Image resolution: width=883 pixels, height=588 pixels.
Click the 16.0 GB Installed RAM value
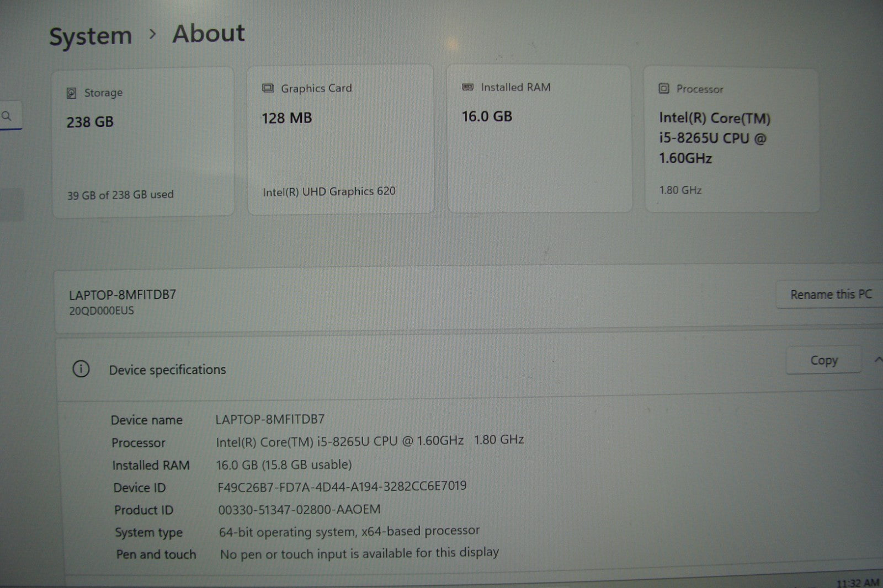point(487,116)
